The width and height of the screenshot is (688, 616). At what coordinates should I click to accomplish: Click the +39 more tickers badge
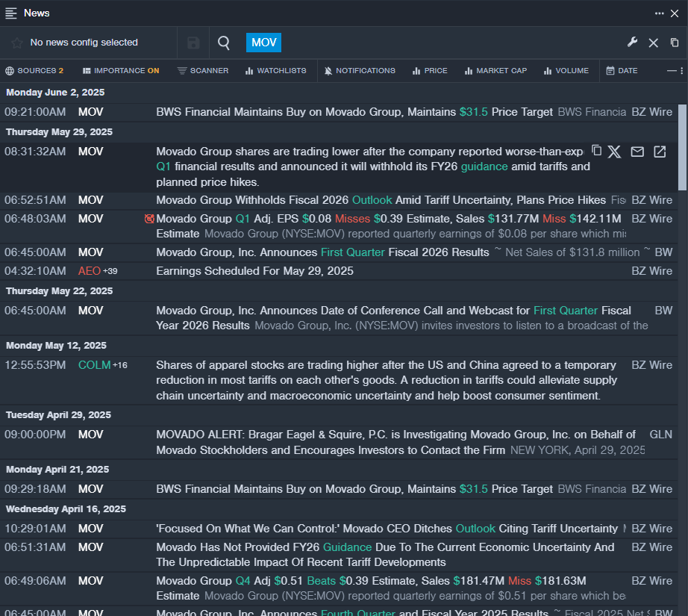pyautogui.click(x=110, y=271)
